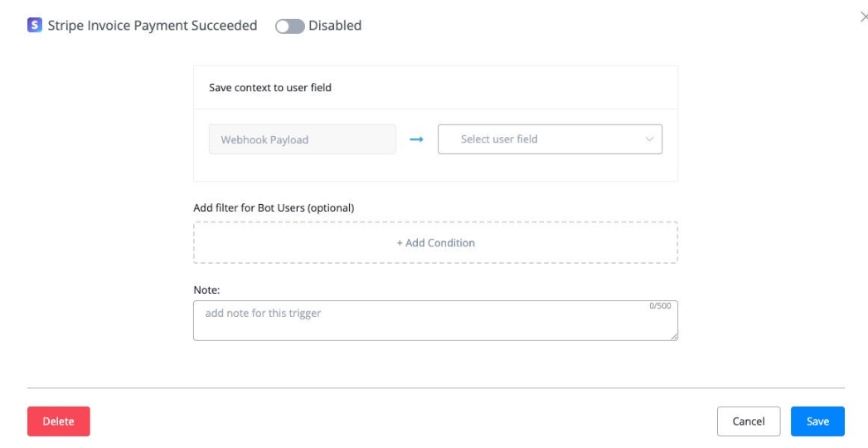Click the purple Stripe logo icon
The image size is (868, 448).
click(x=35, y=26)
